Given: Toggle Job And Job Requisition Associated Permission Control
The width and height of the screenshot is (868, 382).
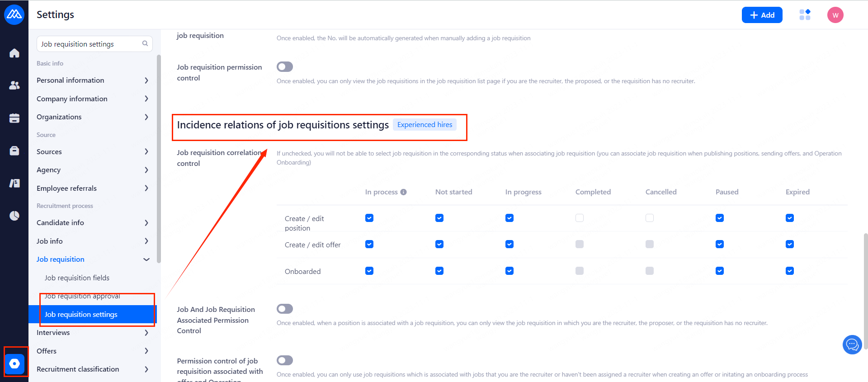Looking at the screenshot, I should point(285,309).
